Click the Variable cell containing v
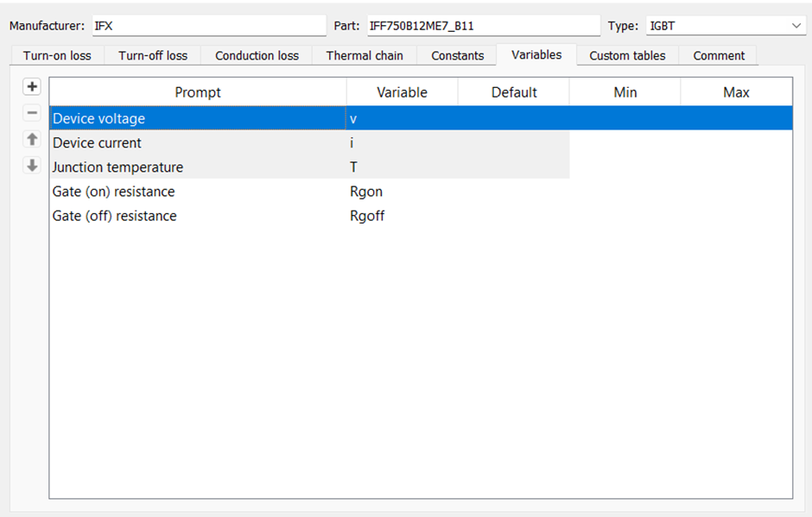Image resolution: width=812 pixels, height=517 pixels. [x=402, y=118]
